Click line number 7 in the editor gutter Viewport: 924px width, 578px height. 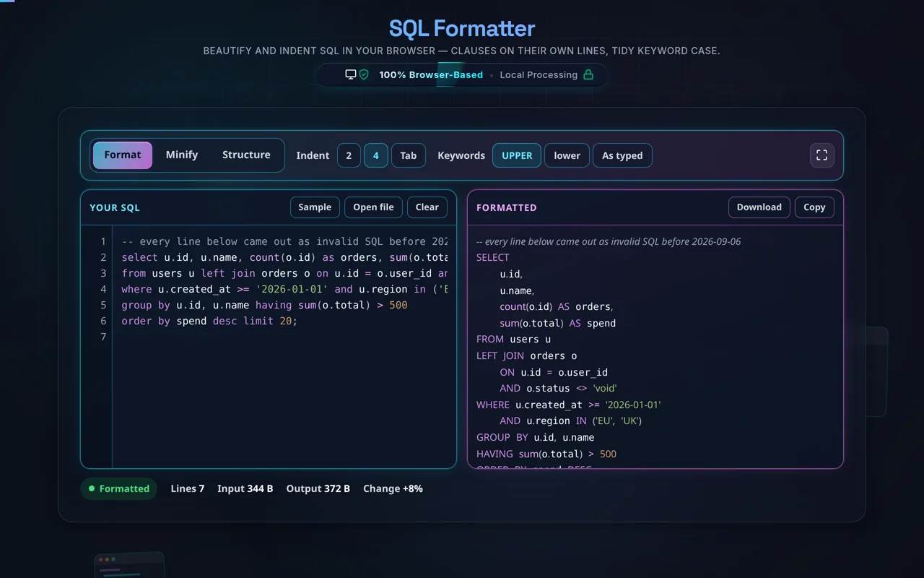103,337
